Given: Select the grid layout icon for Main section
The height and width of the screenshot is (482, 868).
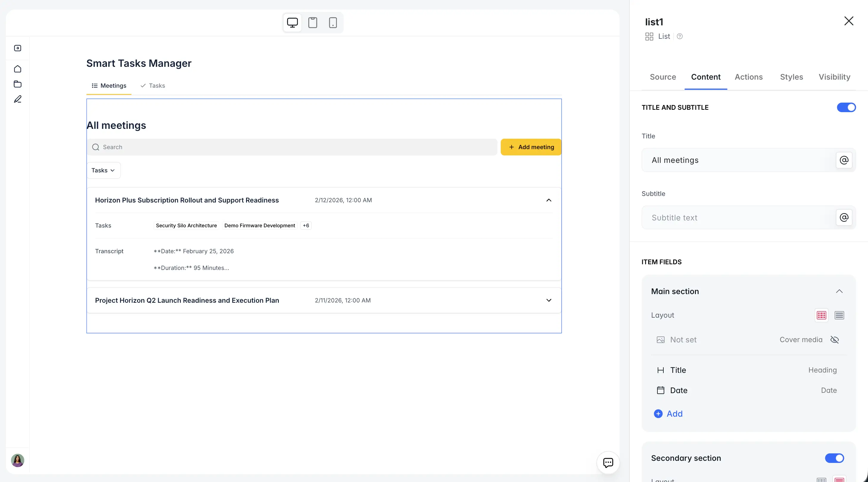Looking at the screenshot, I should (x=822, y=315).
